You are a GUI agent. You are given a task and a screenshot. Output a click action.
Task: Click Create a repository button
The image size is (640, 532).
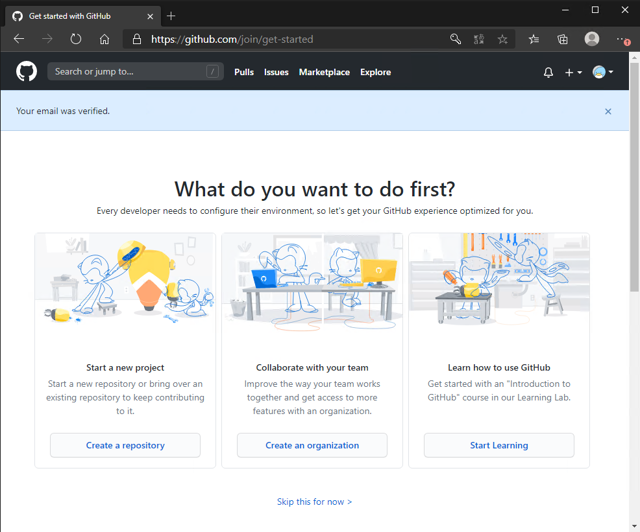[125, 445]
